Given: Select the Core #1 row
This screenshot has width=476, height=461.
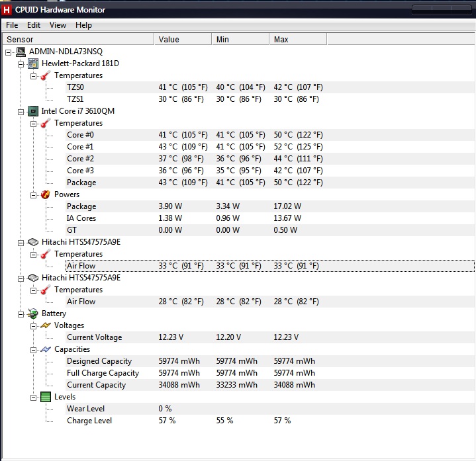Looking at the screenshot, I should pos(270,147).
